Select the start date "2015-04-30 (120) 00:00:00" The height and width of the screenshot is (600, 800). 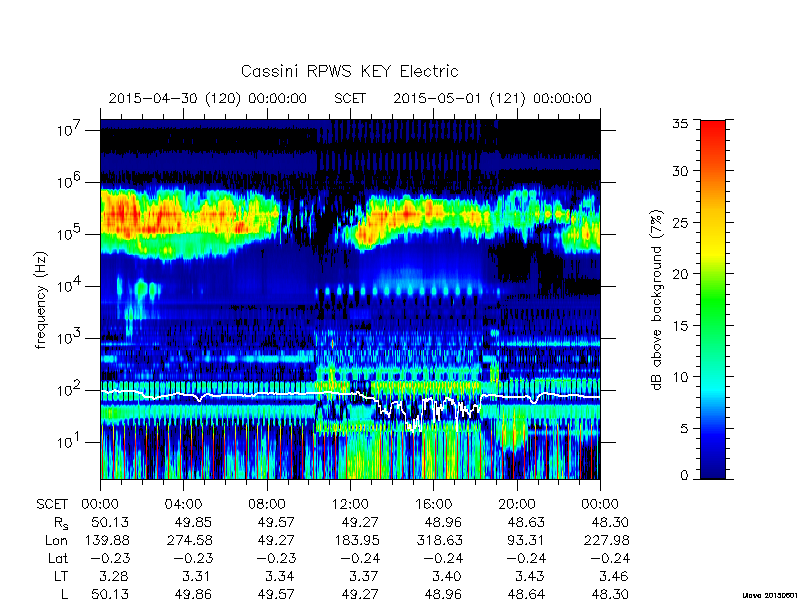208,98
